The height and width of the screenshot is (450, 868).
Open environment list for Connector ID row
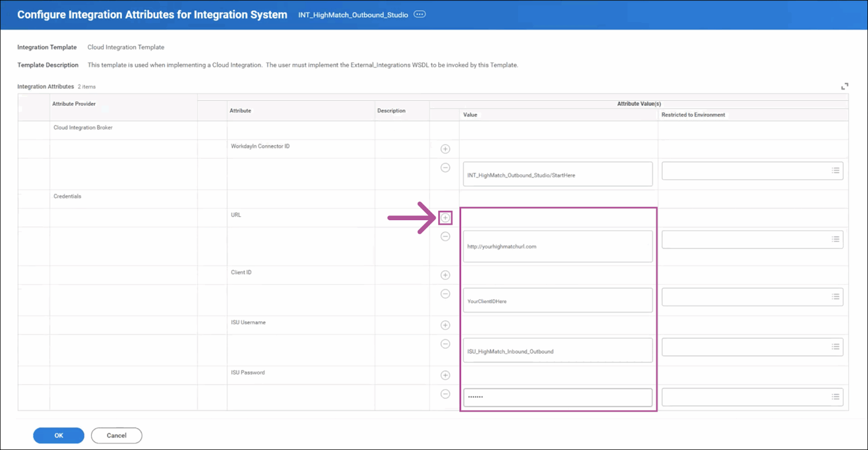[x=835, y=170]
